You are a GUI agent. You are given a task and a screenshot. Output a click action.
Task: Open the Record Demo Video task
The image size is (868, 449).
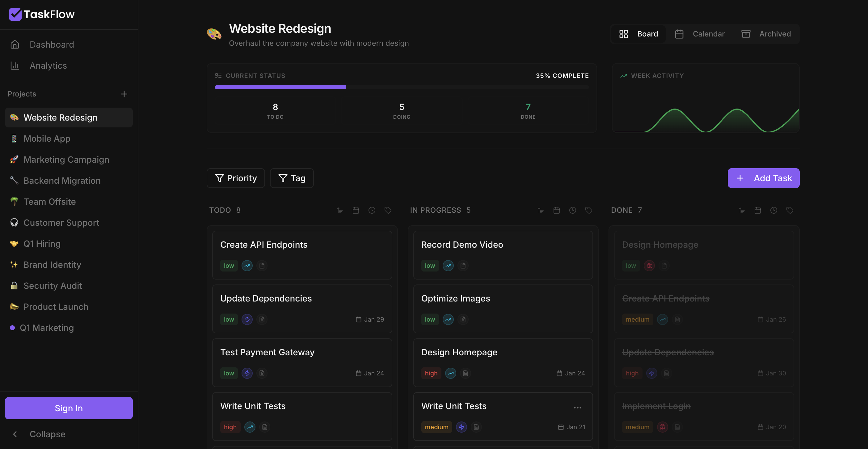[503, 255]
